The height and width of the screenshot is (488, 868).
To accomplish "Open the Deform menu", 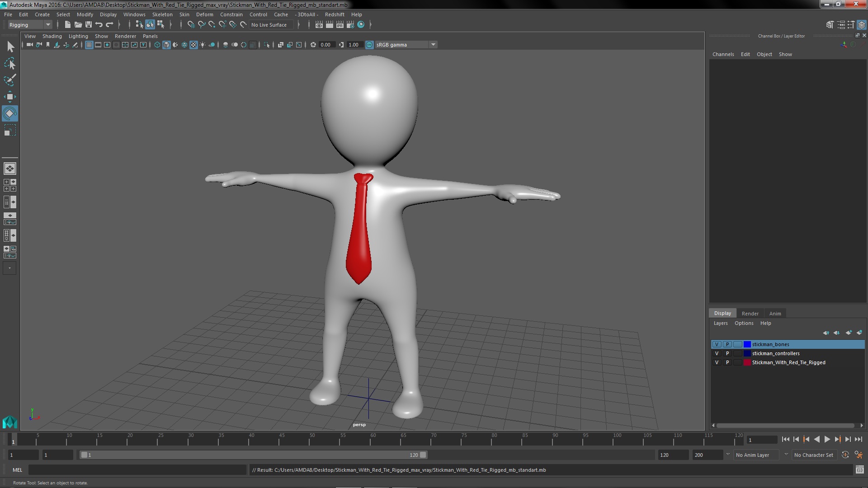I will pyautogui.click(x=205, y=14).
